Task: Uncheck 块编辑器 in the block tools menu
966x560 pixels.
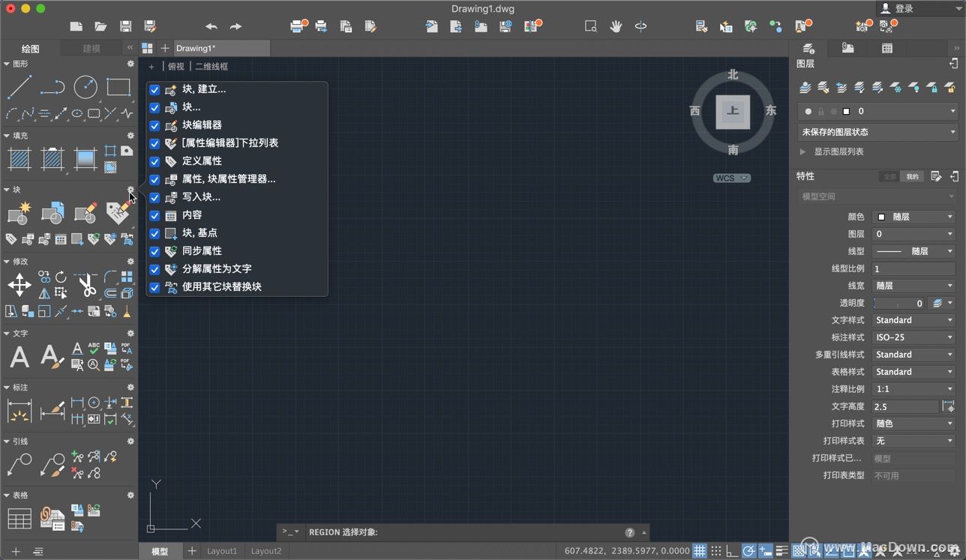Action: pos(154,125)
